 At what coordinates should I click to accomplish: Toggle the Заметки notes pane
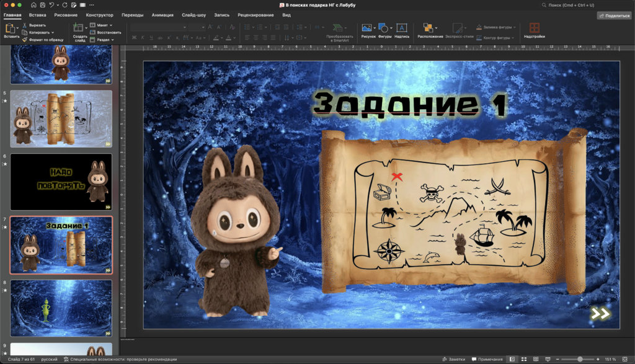453,359
